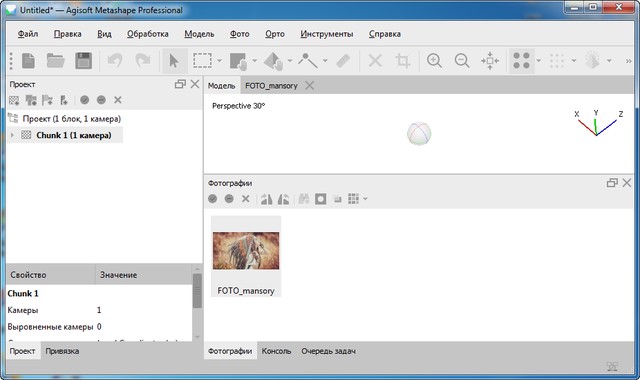Switch to the Консоль tab
Image resolution: width=640 pixels, height=380 pixels.
coord(276,351)
